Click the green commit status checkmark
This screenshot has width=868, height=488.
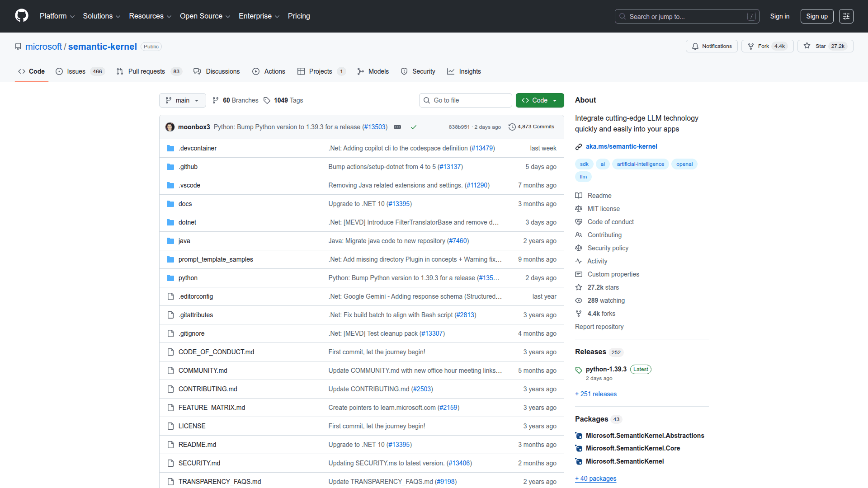point(413,127)
